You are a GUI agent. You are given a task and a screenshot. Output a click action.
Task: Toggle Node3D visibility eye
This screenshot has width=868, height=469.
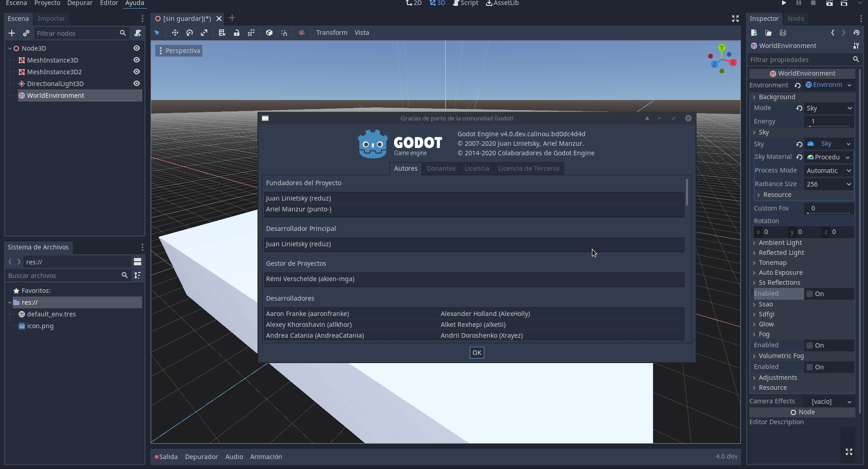tap(136, 48)
